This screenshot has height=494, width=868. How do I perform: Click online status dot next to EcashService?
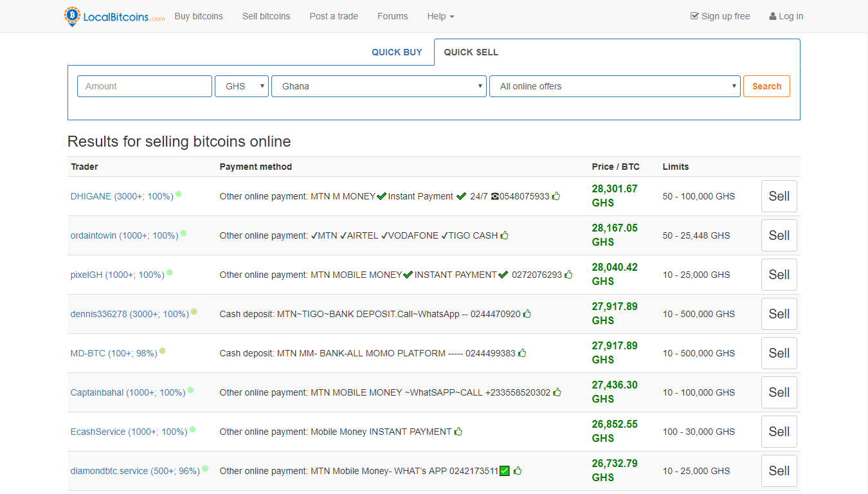click(192, 429)
